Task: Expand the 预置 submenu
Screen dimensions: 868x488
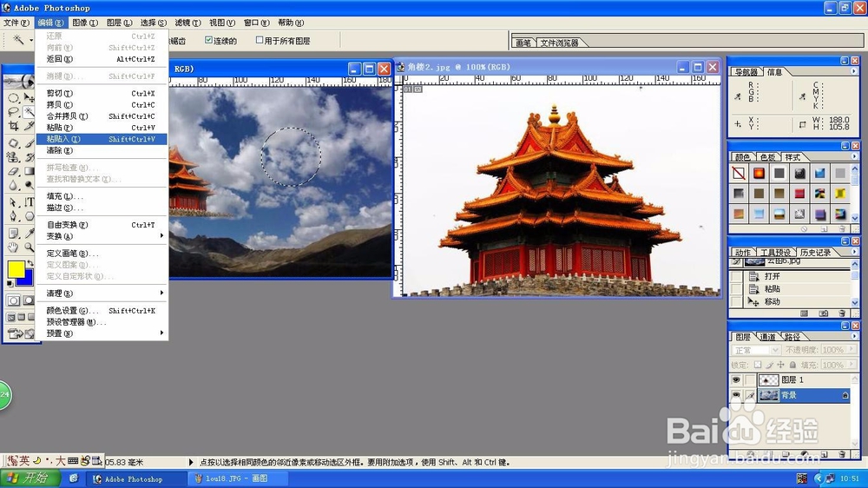Action: click(x=102, y=333)
